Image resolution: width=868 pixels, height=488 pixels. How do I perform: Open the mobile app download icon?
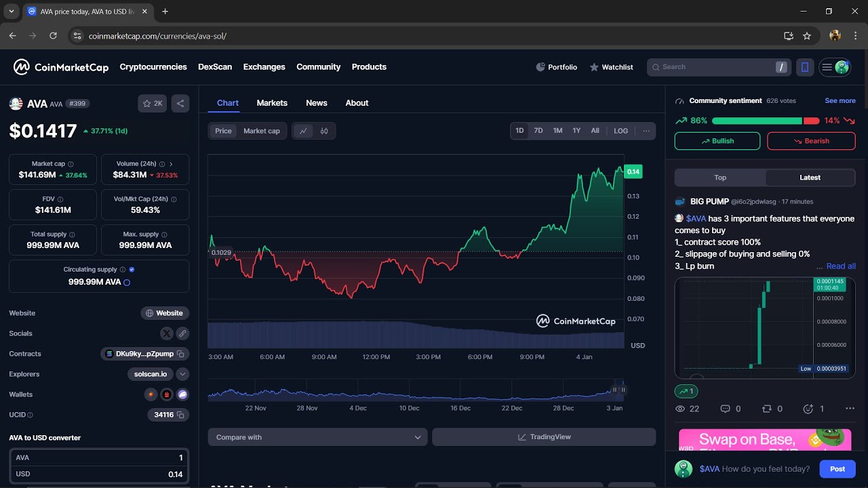(x=805, y=67)
